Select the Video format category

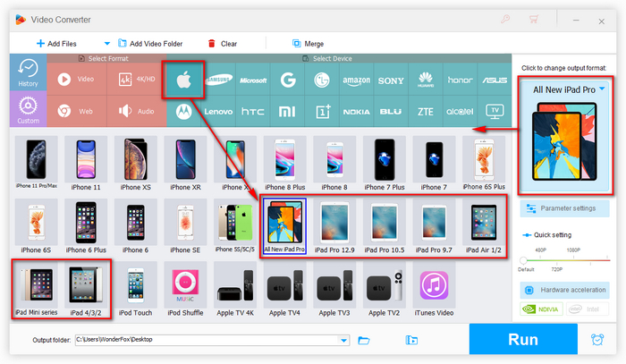click(x=77, y=79)
